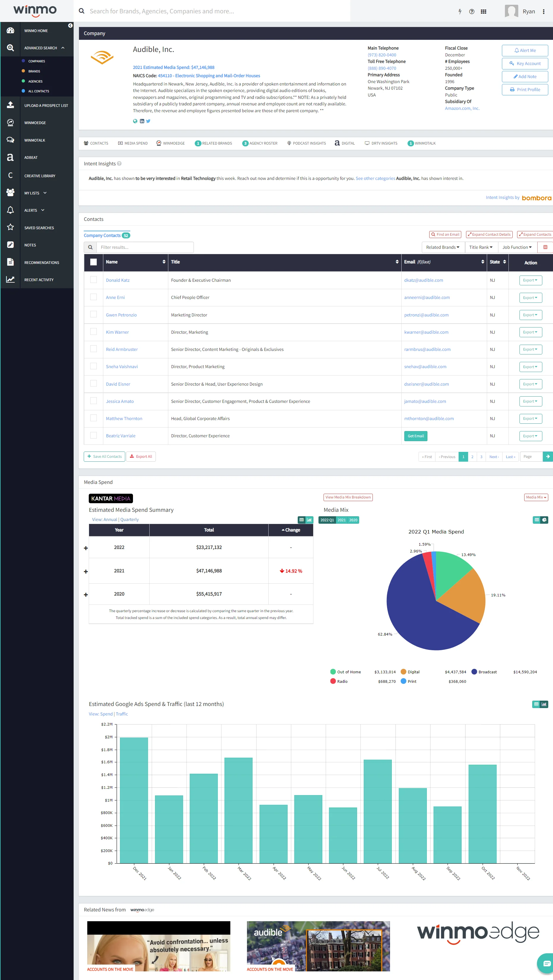Open Audible's LinkedIn icon
Screen dimensions: 553x980
[142, 121]
